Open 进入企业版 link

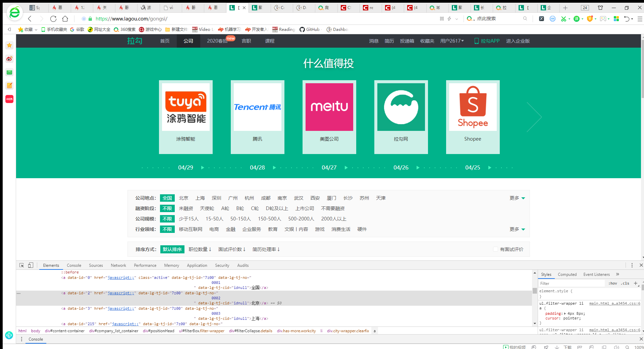518,41
